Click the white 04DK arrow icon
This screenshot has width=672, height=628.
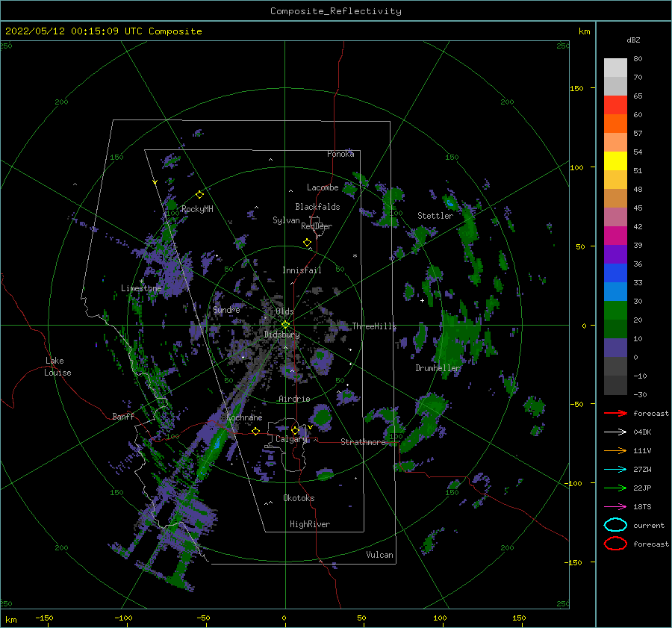point(615,432)
